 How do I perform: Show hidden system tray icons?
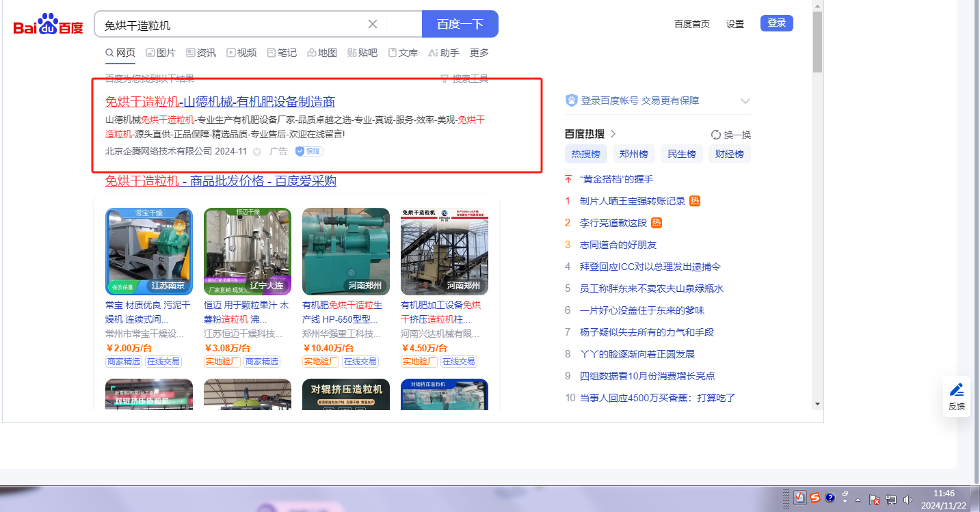coord(858,499)
